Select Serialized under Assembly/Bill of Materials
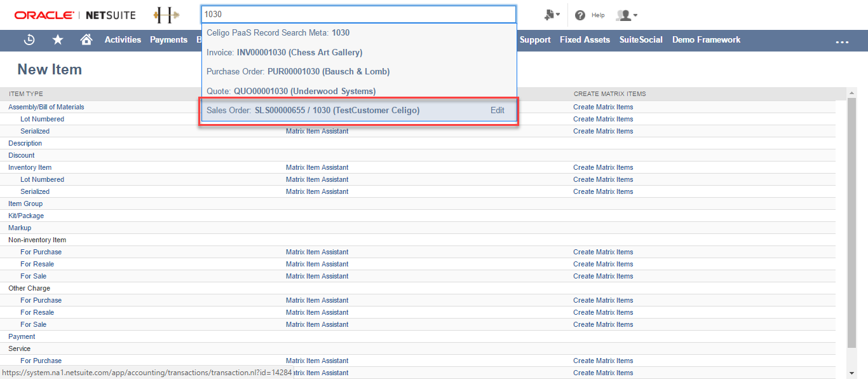Screen dimensions: 868x379 point(35,131)
